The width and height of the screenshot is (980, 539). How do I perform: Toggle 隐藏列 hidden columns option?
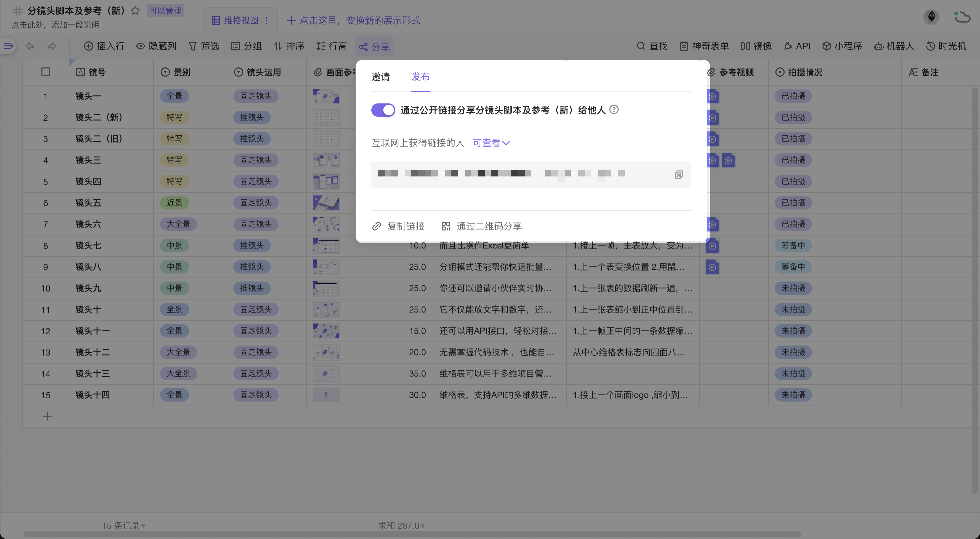pos(156,46)
